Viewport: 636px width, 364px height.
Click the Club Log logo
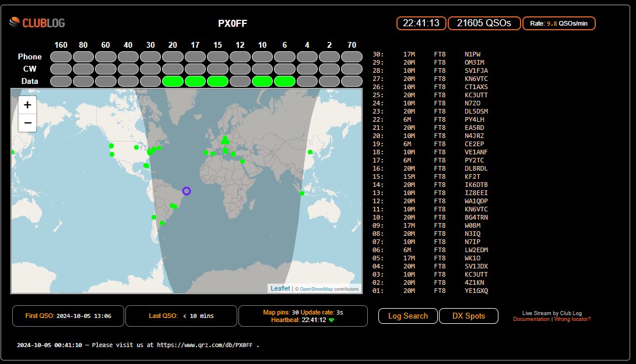click(x=37, y=23)
